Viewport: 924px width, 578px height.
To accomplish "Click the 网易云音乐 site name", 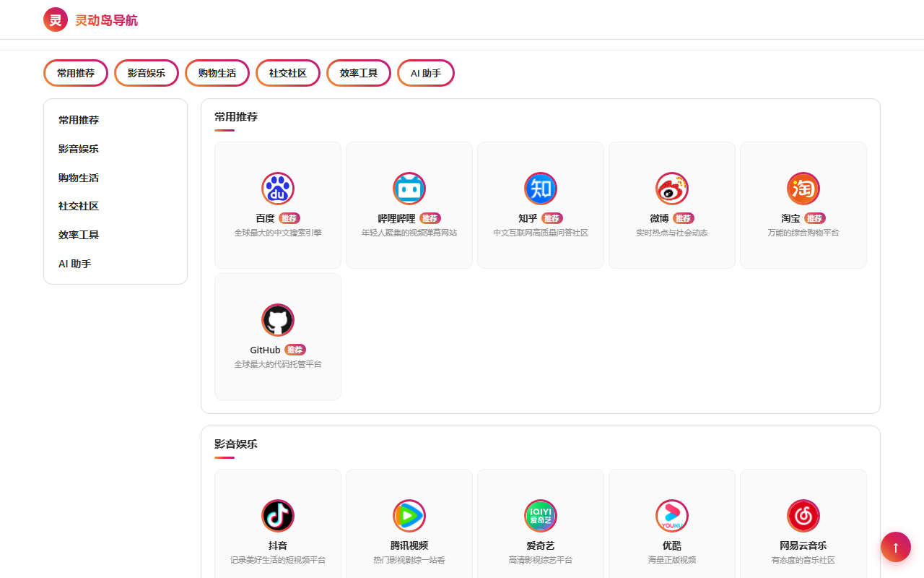I will (x=803, y=545).
